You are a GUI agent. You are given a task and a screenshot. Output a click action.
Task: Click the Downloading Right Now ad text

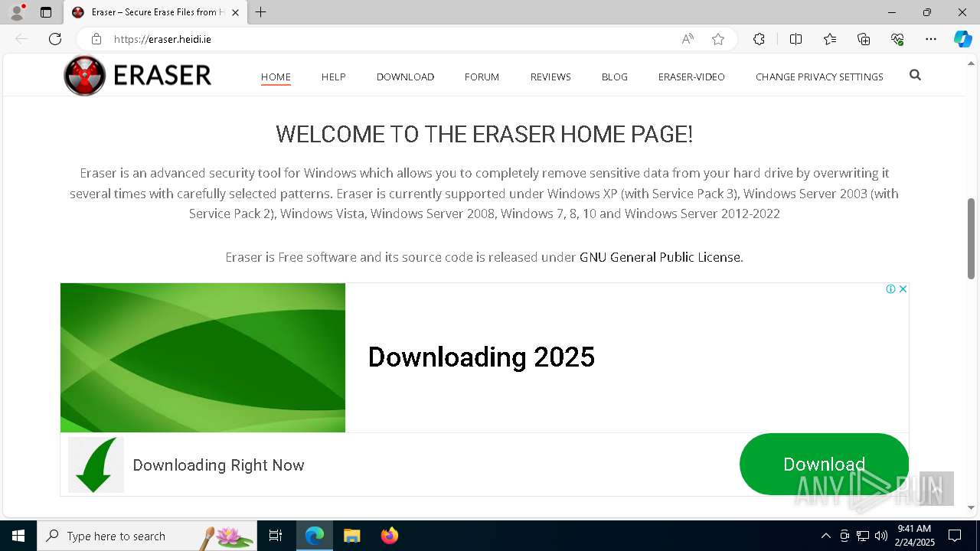(218, 465)
